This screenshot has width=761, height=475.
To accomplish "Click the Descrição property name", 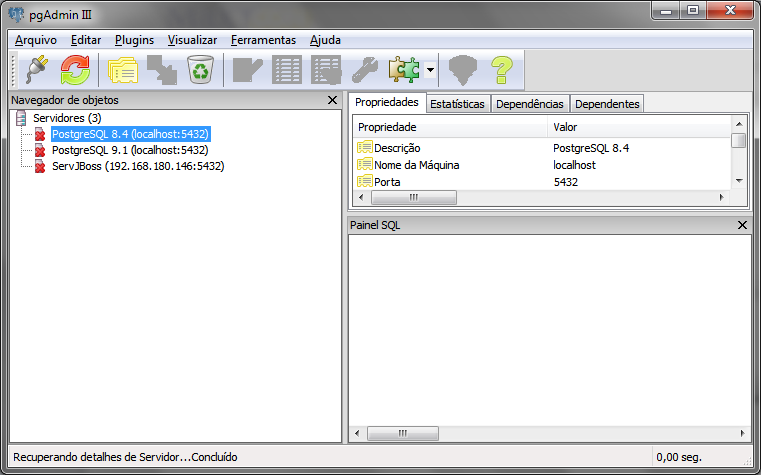I will point(397,148).
